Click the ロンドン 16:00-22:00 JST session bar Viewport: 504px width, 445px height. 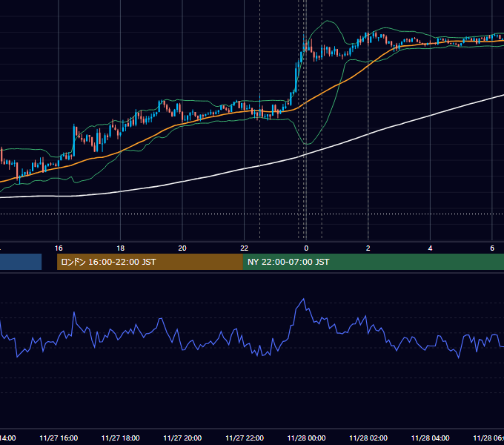[x=150, y=262]
